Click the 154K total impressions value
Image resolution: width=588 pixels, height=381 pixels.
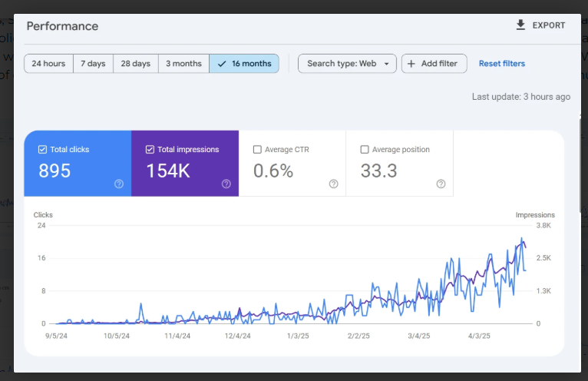(168, 171)
